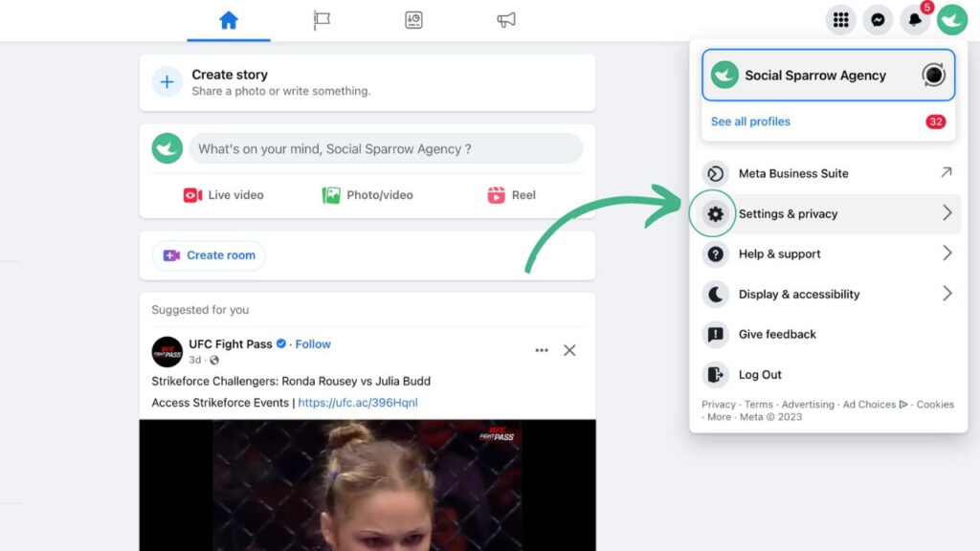Start a Live video
This screenshot has width=980, height=551.
223,195
